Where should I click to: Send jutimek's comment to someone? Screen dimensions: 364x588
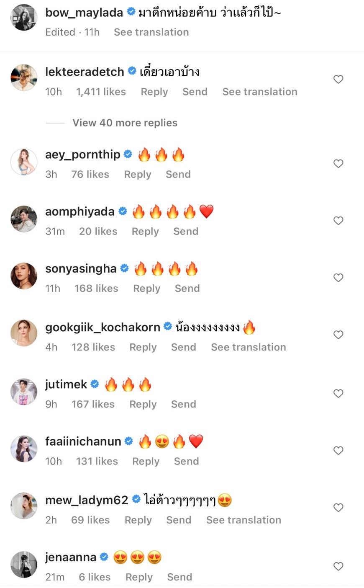pos(183,404)
